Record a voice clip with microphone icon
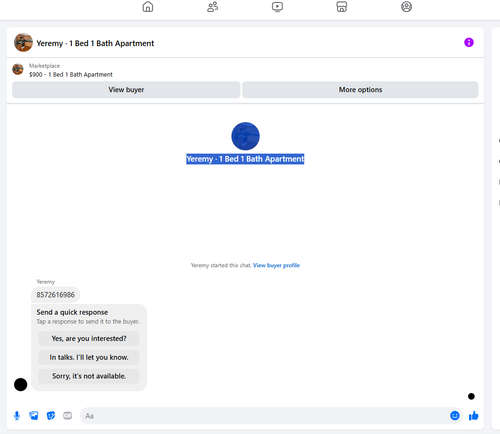 click(17, 416)
